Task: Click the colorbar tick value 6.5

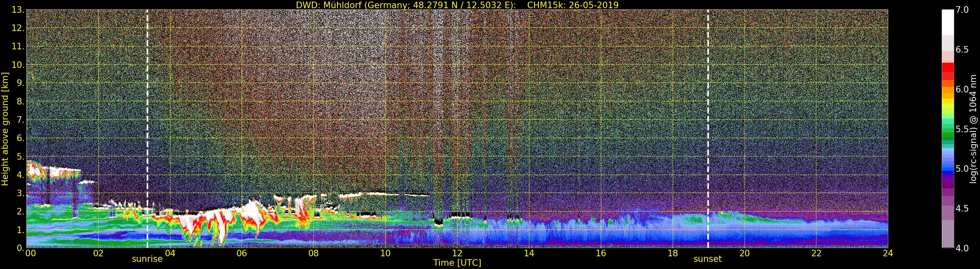Action: coord(962,50)
